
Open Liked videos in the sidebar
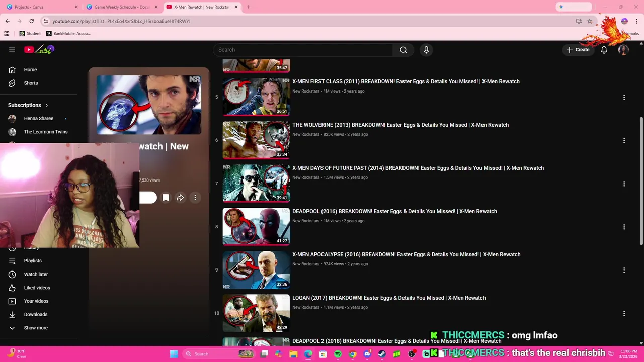pyautogui.click(x=37, y=288)
